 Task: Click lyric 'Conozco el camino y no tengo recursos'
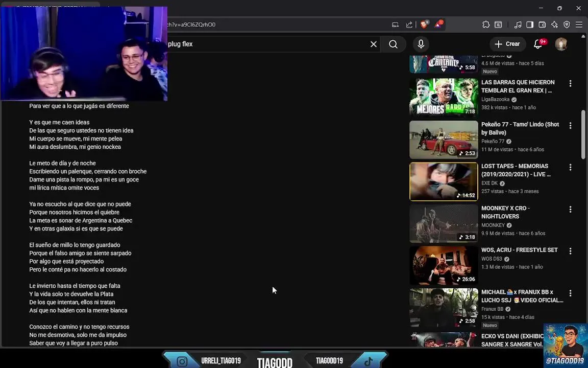click(79, 327)
